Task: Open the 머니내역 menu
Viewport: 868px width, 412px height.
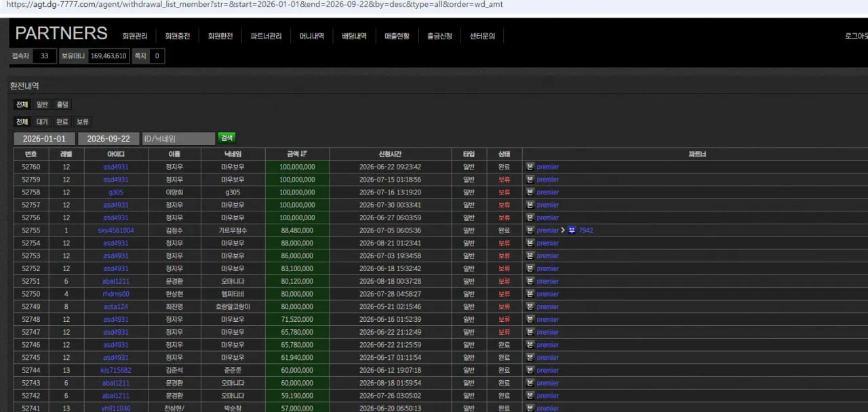Action: click(312, 37)
